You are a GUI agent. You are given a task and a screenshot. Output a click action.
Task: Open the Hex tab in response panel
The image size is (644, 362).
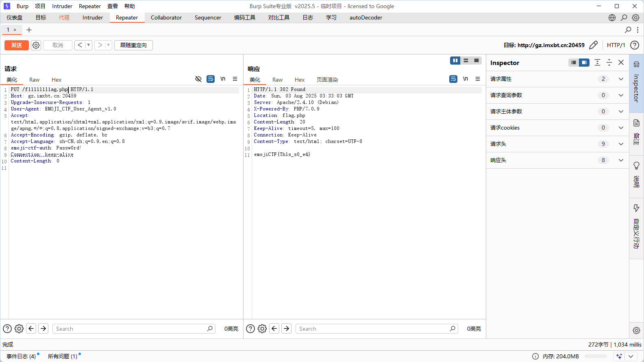coord(300,80)
